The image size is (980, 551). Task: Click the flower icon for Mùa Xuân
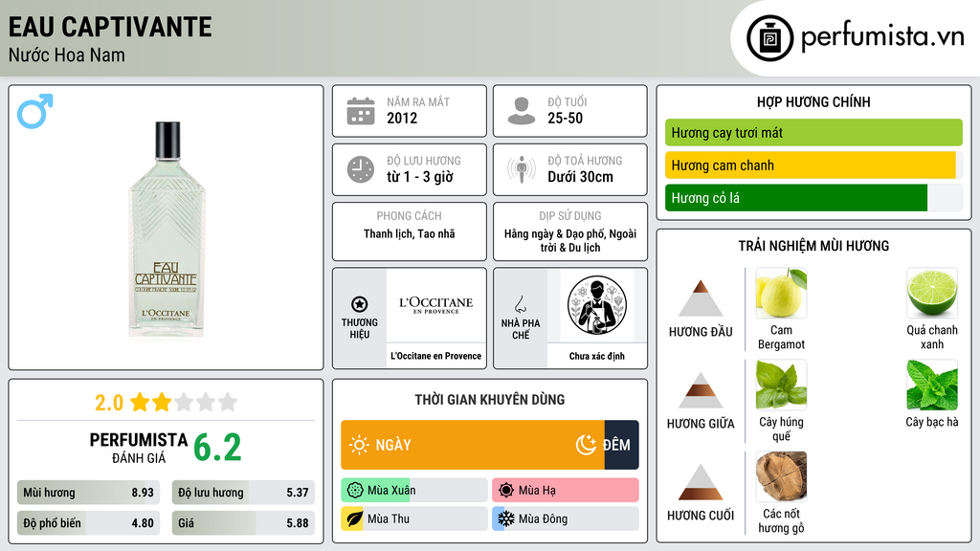[x=355, y=491]
